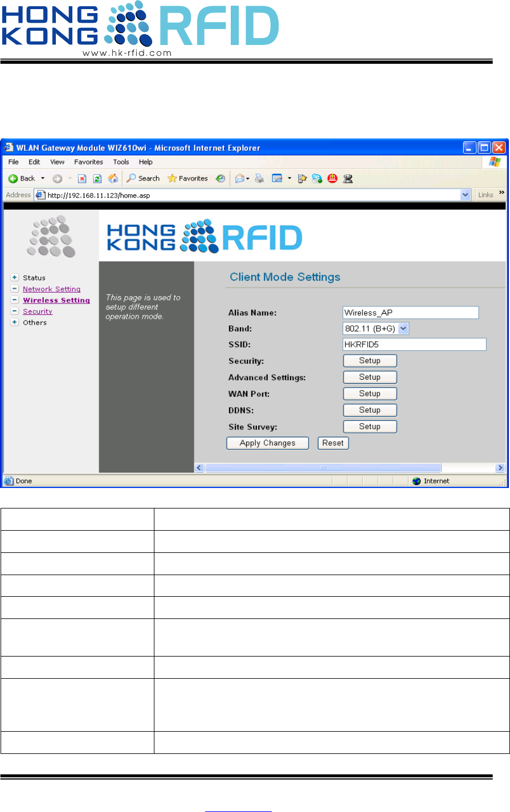510x812 pixels.
Task: Click the horizontal scrollbar left arrow
Action: 200,467
